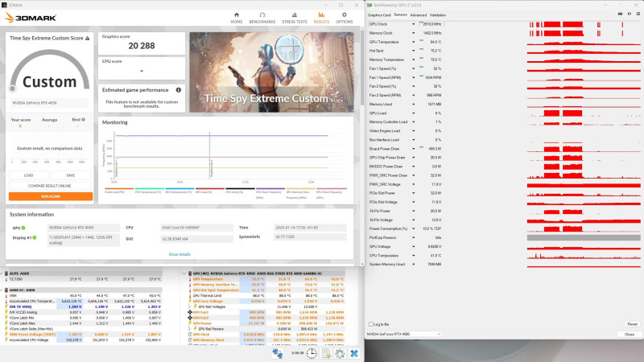This screenshot has height=362, width=644.
Task: Click the warning icon beside Time Spy Extreme score
Action: point(87,38)
